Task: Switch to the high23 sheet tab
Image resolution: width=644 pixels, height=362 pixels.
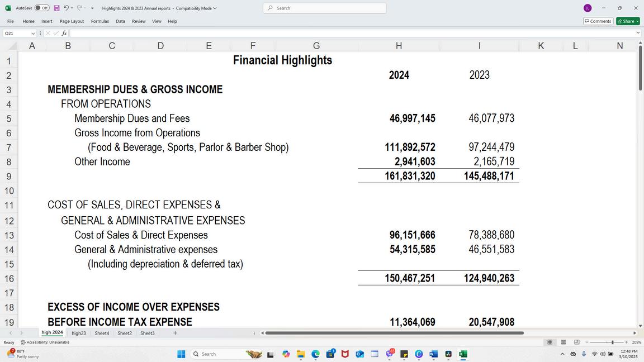Action: [x=78, y=334]
